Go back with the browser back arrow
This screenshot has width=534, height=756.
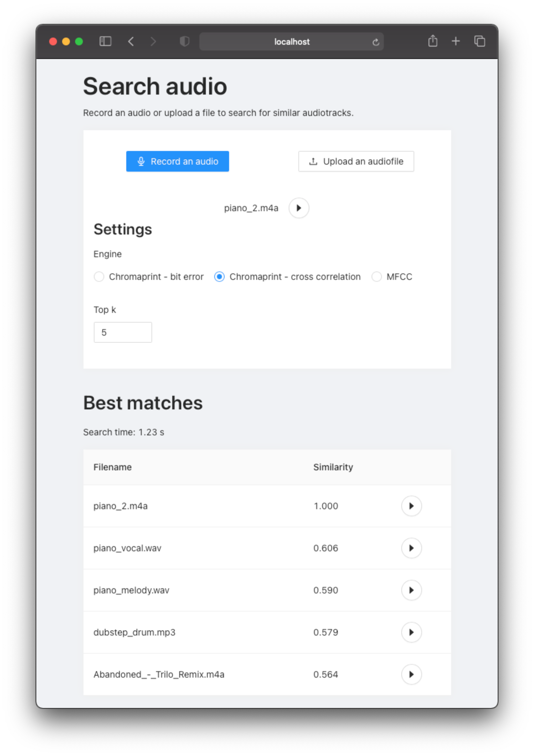(131, 41)
